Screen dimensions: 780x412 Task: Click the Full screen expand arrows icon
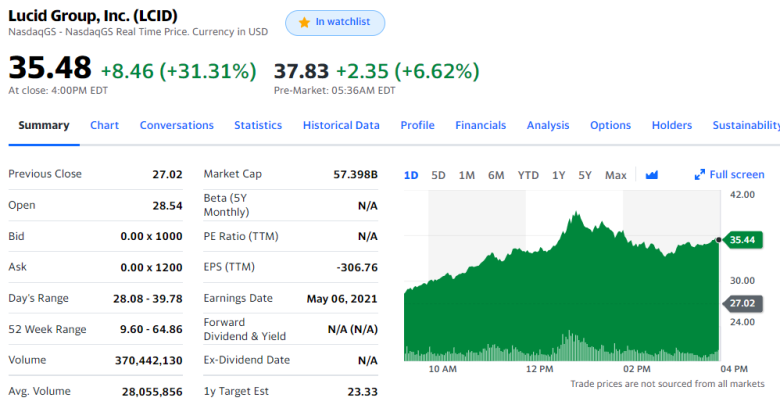[x=699, y=175]
